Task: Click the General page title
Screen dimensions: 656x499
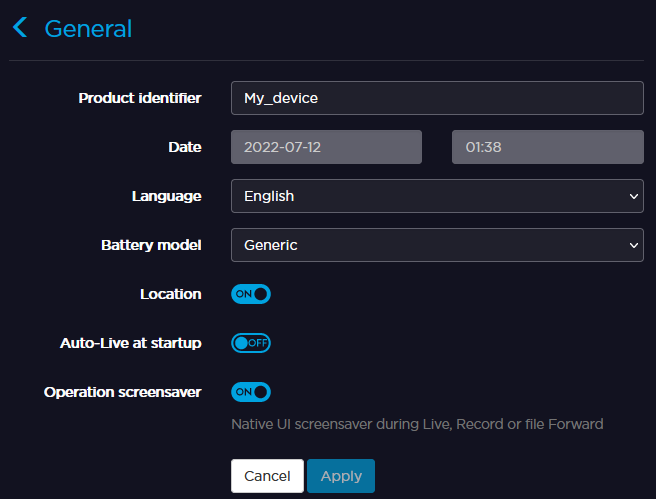Action: point(88,28)
